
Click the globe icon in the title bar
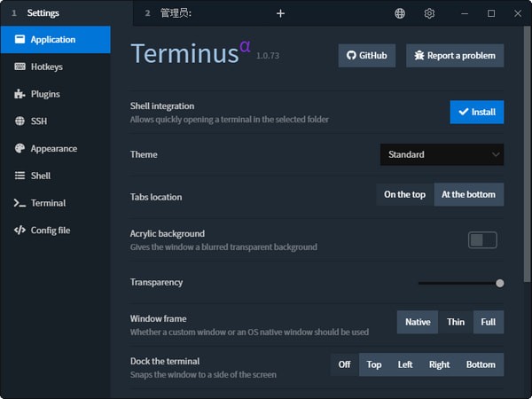400,13
